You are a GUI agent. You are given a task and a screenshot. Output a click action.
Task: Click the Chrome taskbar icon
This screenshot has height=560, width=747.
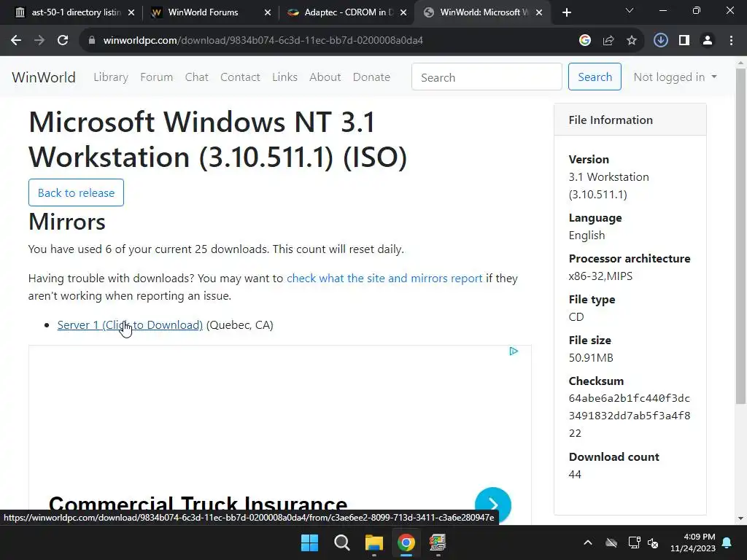click(x=406, y=542)
